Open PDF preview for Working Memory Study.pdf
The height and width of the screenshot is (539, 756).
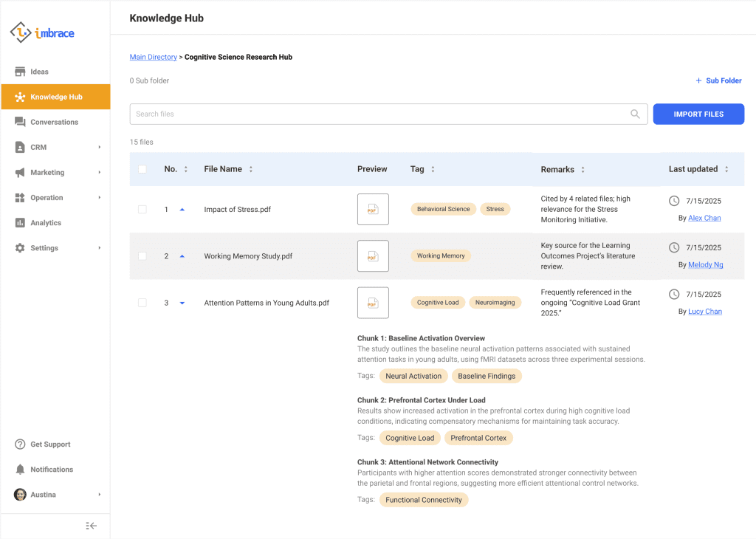[373, 256]
